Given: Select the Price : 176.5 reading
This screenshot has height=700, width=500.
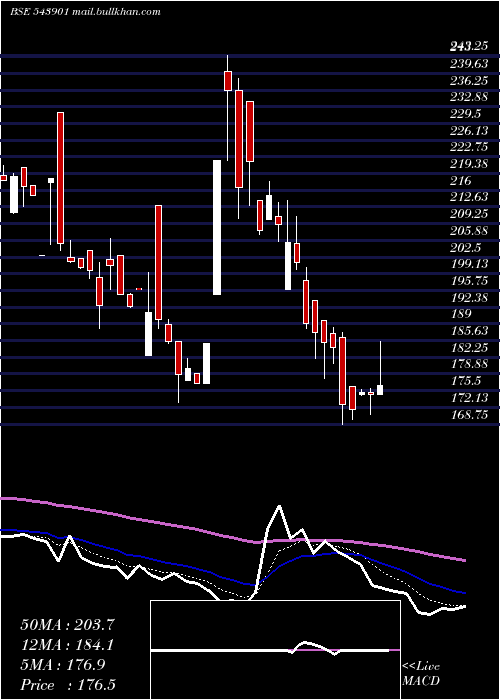Looking at the screenshot, I should (68, 685).
